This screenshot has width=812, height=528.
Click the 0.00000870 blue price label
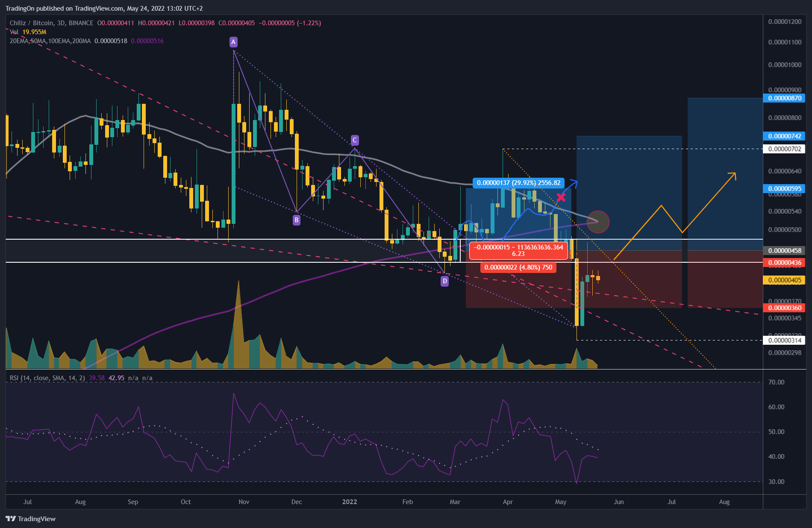pos(784,98)
